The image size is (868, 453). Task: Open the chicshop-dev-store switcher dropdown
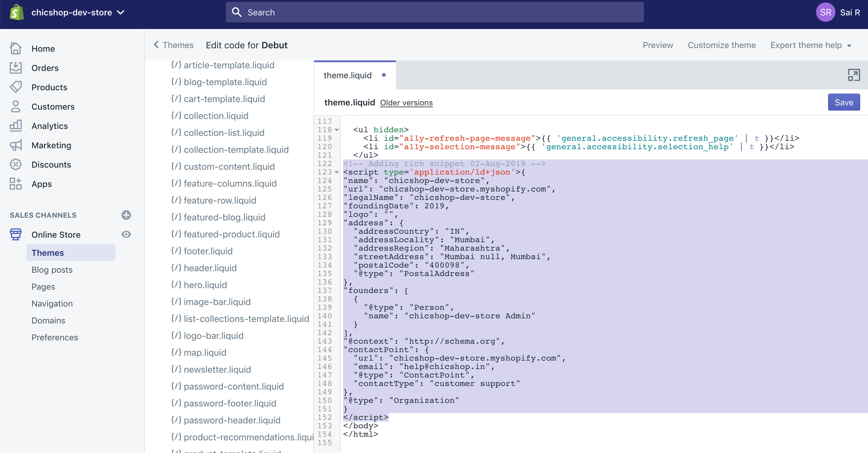[78, 12]
